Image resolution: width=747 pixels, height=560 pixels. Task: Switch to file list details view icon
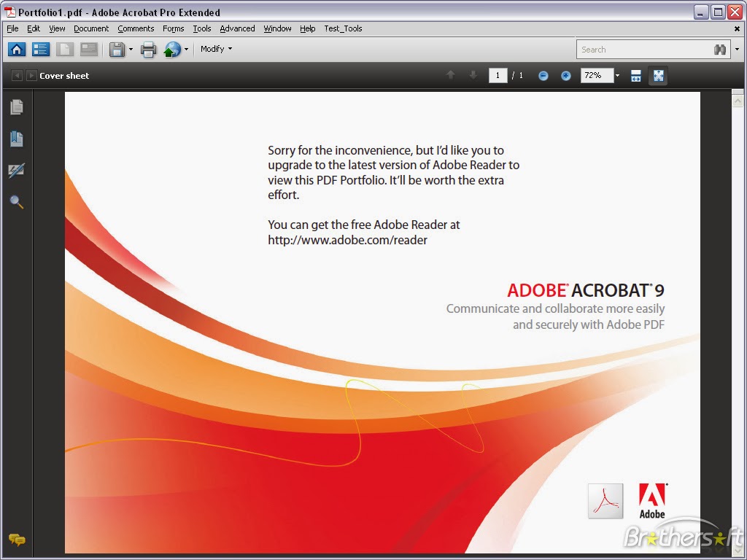[x=41, y=49]
